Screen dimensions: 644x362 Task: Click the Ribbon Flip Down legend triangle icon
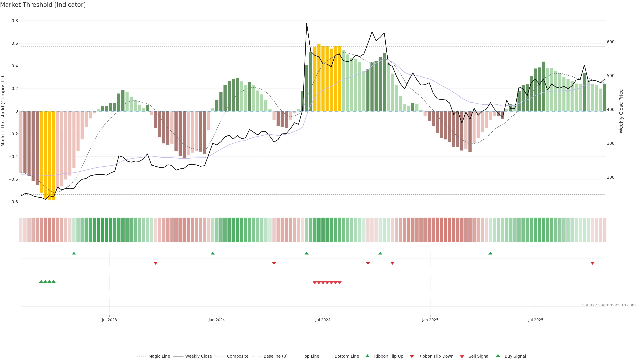[x=412, y=356]
